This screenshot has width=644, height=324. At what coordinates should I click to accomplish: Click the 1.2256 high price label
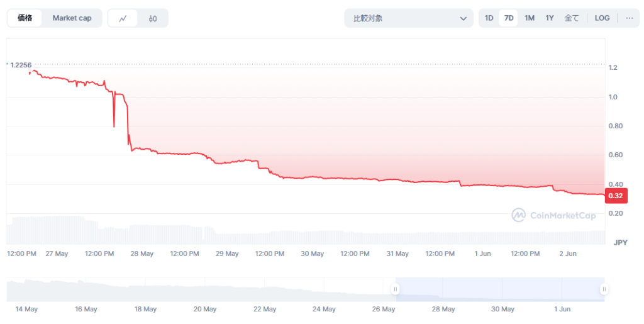pos(21,65)
